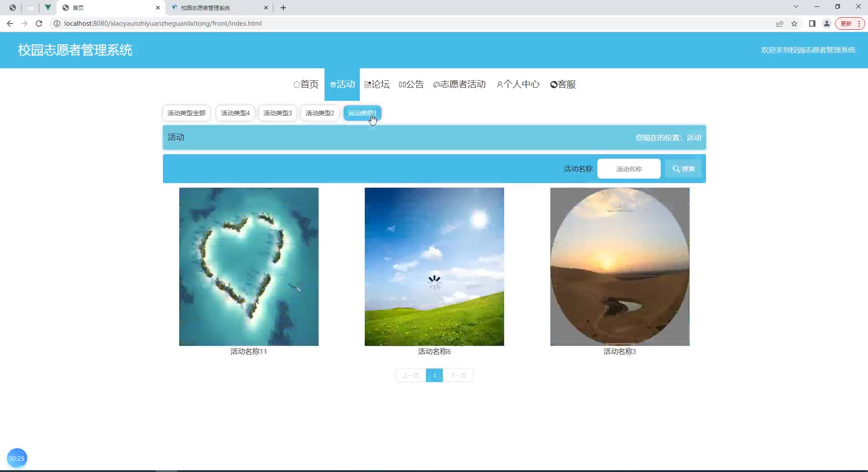Select the pinned globe tab at far left
868x472 pixels.
click(x=12, y=8)
